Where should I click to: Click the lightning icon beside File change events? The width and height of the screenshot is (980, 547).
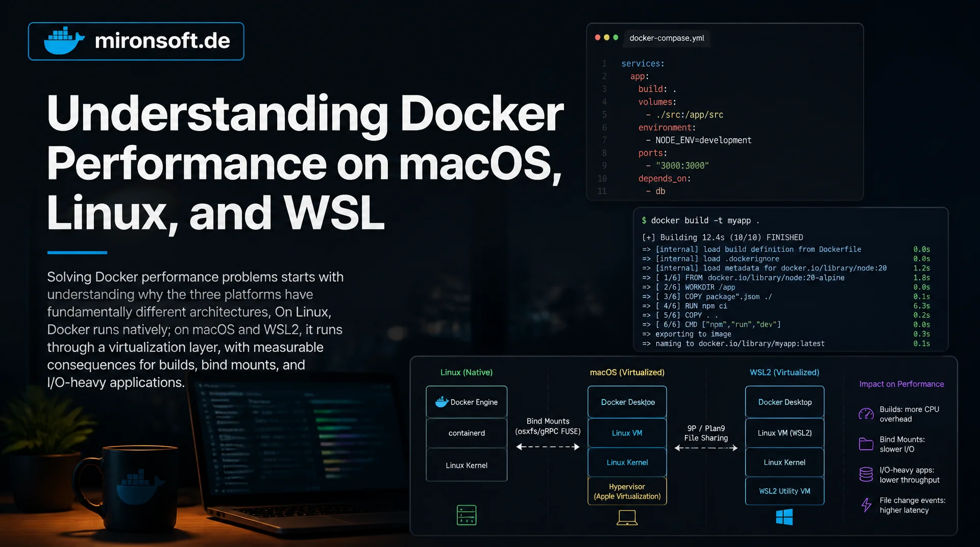(x=866, y=505)
